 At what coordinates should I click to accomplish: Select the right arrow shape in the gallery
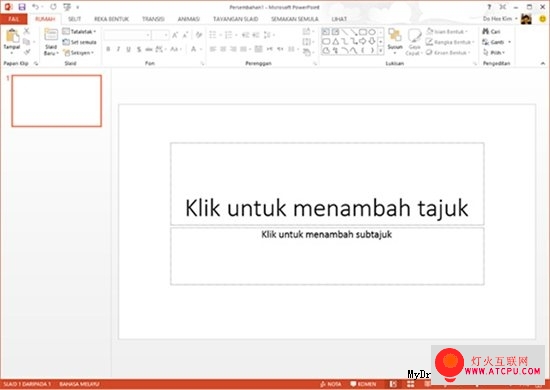[x=363, y=41]
